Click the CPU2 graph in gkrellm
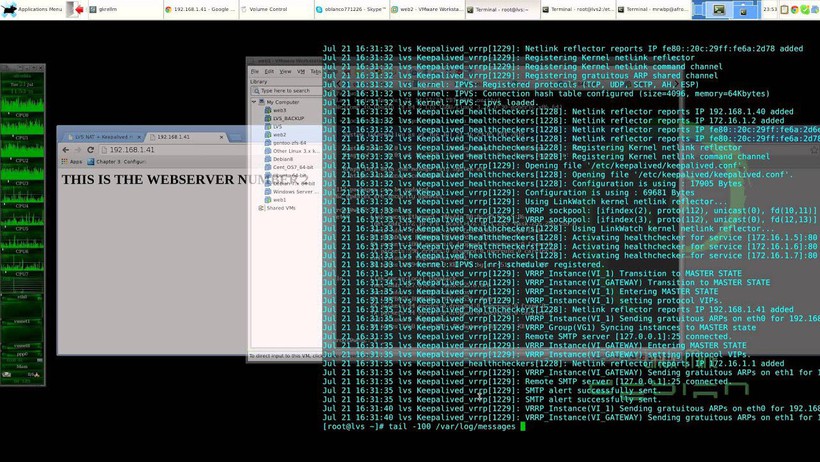 coord(22,149)
